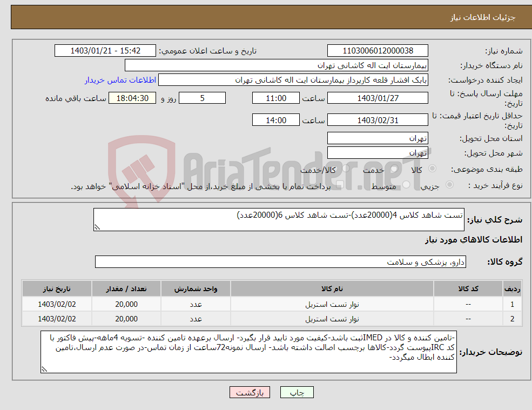
Task: Click the deadline time field 11:00
Action: point(276,98)
